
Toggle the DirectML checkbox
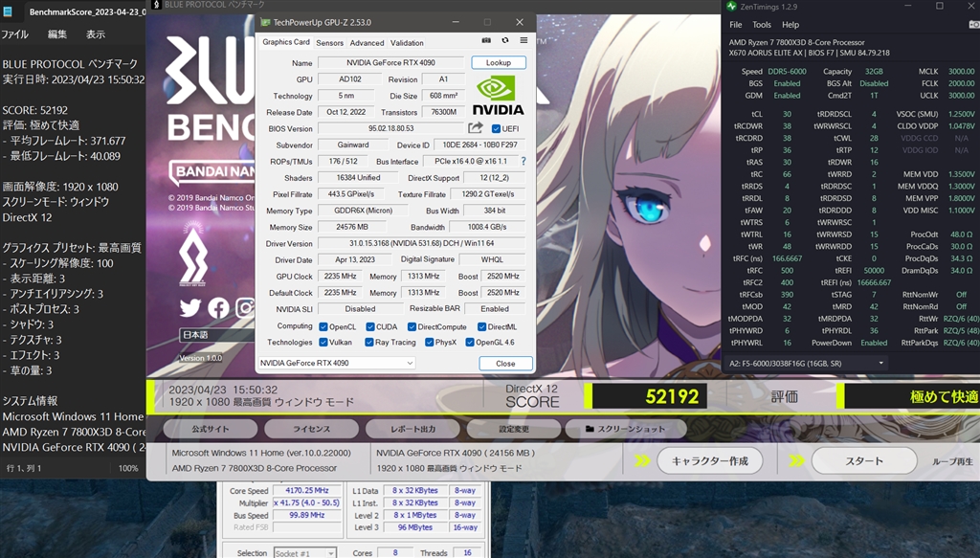click(482, 326)
